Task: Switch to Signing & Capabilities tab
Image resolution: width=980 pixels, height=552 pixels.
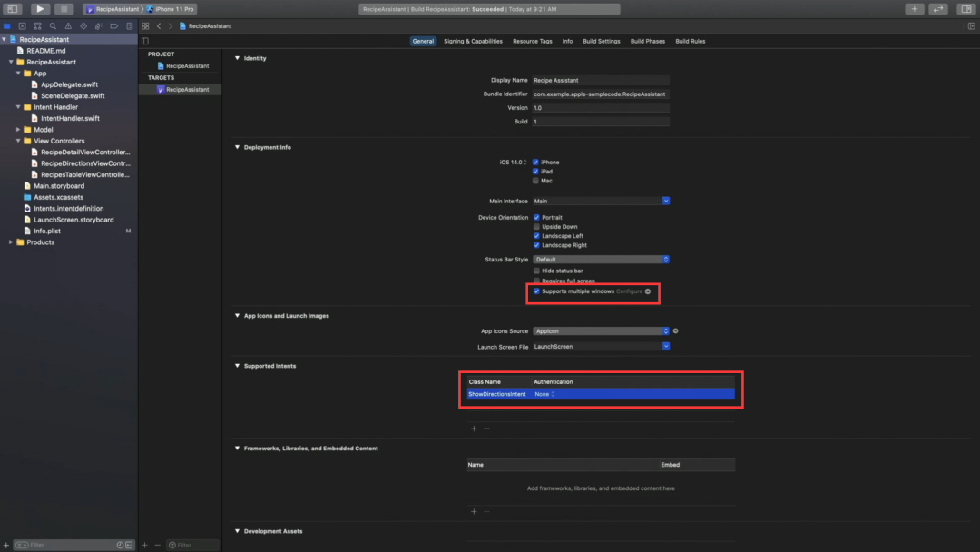Action: point(473,41)
